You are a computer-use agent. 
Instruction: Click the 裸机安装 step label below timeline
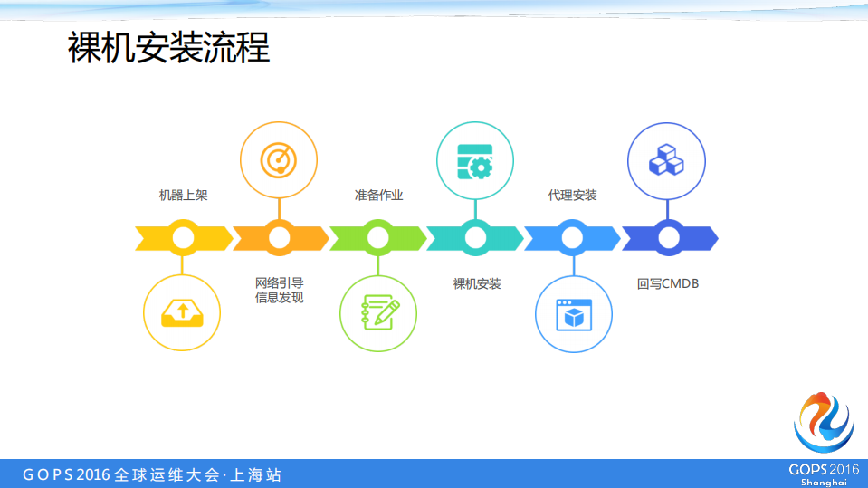(477, 284)
